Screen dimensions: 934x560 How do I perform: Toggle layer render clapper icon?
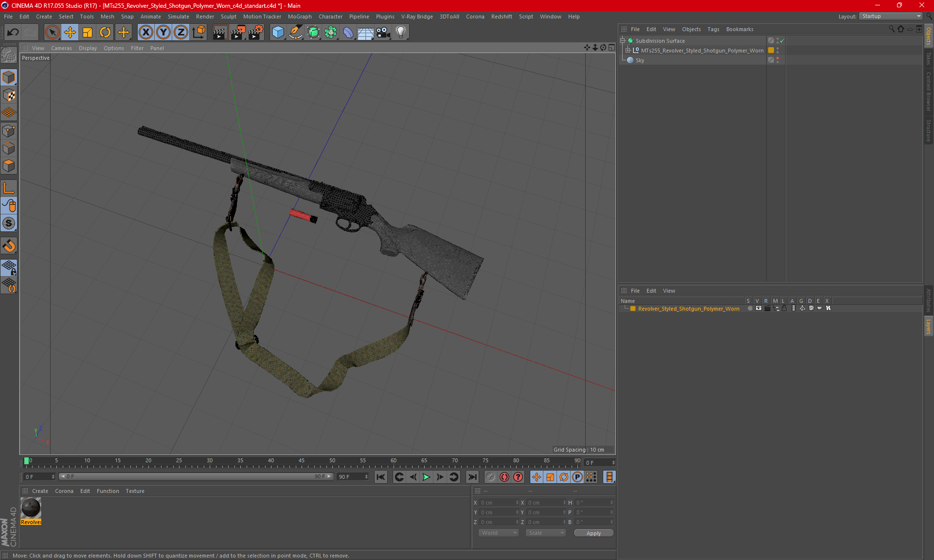pyautogui.click(x=767, y=308)
